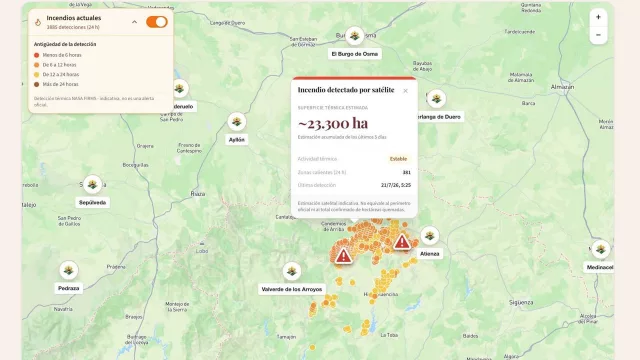
Task: Open the Pedraza village marker
Action: pyautogui.click(x=69, y=270)
